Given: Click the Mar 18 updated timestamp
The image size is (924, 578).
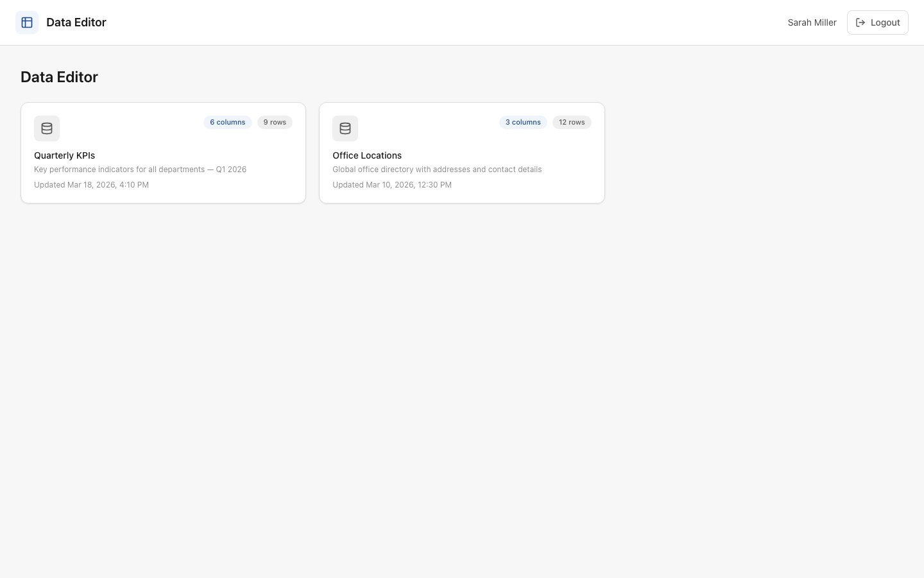Looking at the screenshot, I should pyautogui.click(x=91, y=184).
